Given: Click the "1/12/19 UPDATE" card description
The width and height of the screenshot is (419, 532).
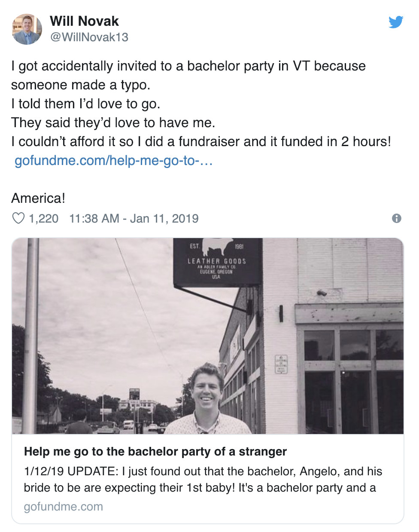Looking at the screenshot, I should pyautogui.click(x=203, y=480).
